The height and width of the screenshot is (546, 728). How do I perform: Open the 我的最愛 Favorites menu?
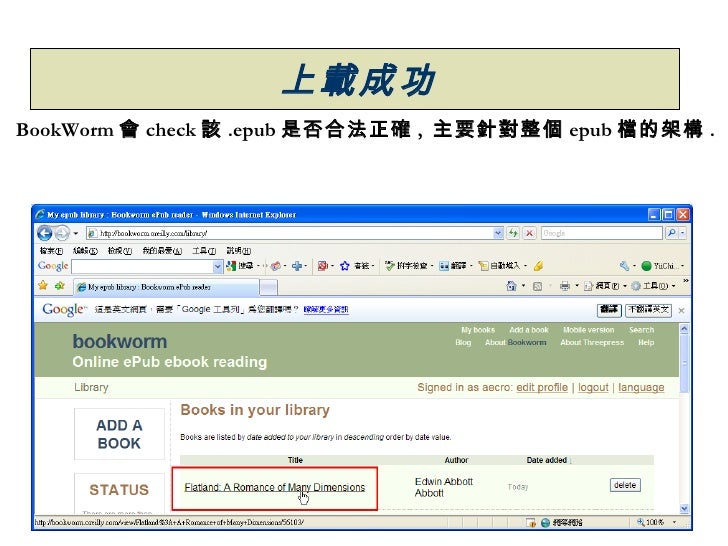pos(162,251)
